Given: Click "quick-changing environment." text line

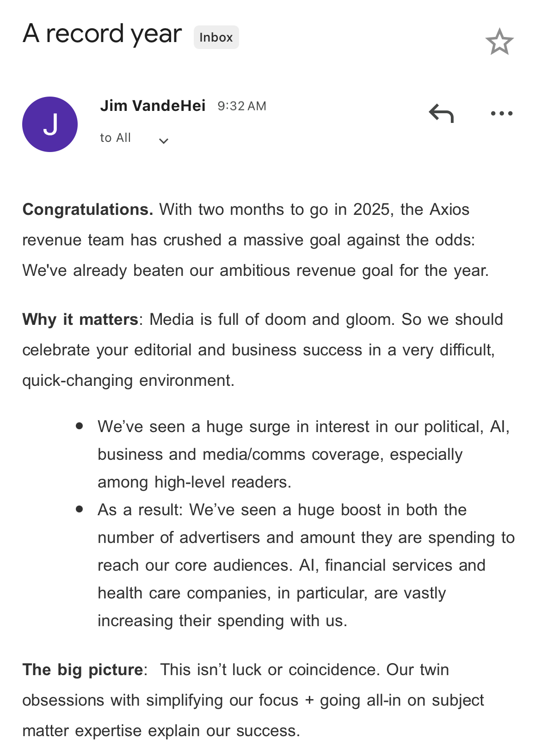Looking at the screenshot, I should coord(128,381).
